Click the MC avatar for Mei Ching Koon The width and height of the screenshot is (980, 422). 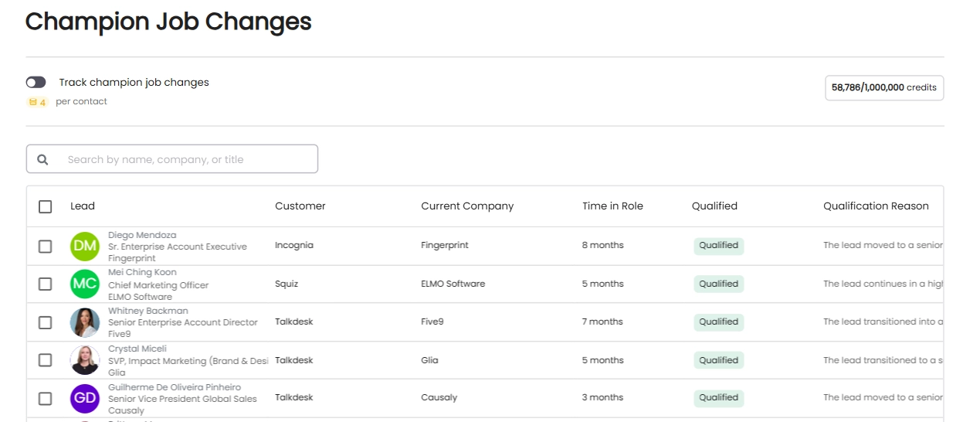pos(85,284)
